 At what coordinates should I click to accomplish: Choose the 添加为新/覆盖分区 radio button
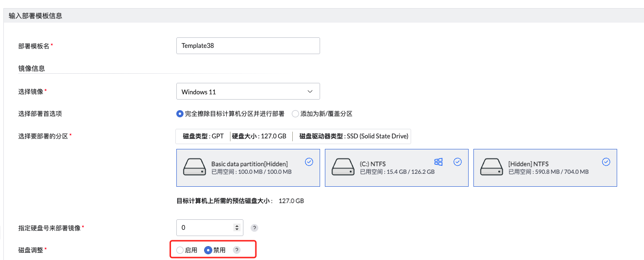pyautogui.click(x=295, y=114)
